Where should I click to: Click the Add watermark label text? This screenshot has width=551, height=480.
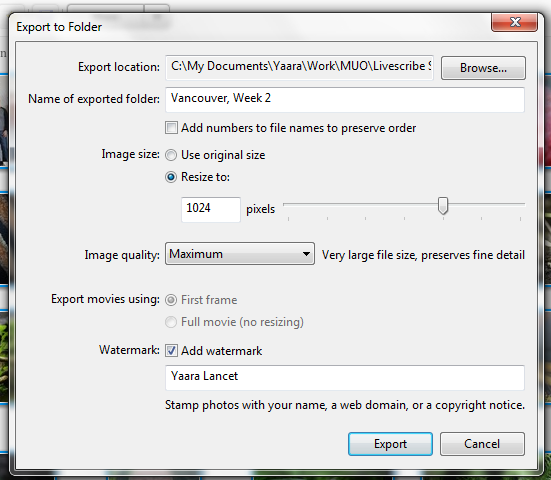pyautogui.click(x=221, y=351)
